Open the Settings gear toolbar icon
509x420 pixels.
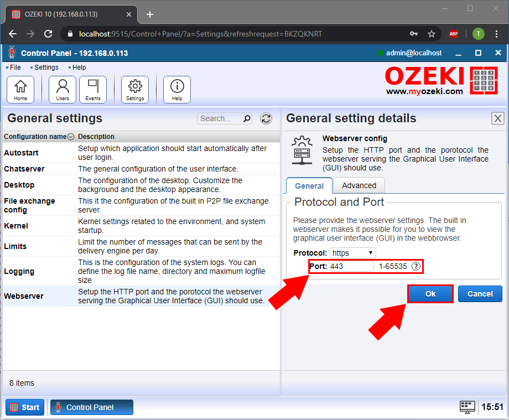(135, 90)
